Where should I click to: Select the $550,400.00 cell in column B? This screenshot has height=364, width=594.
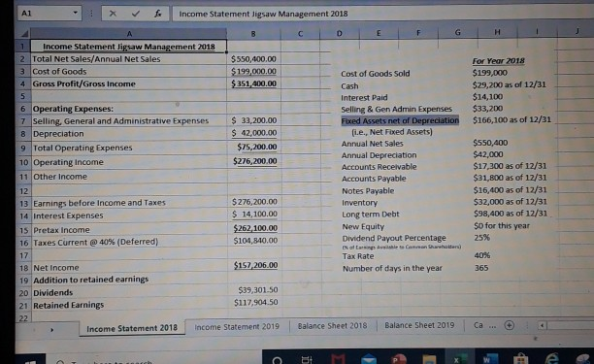(x=254, y=59)
